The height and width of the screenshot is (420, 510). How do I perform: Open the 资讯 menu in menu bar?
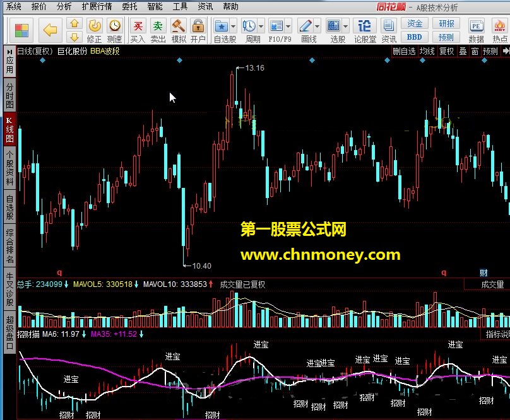tap(205, 6)
